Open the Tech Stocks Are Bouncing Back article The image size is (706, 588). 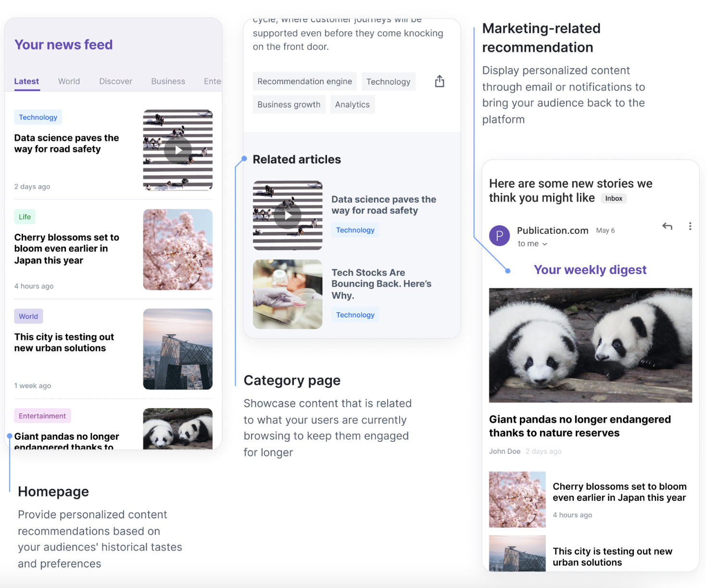click(x=381, y=284)
